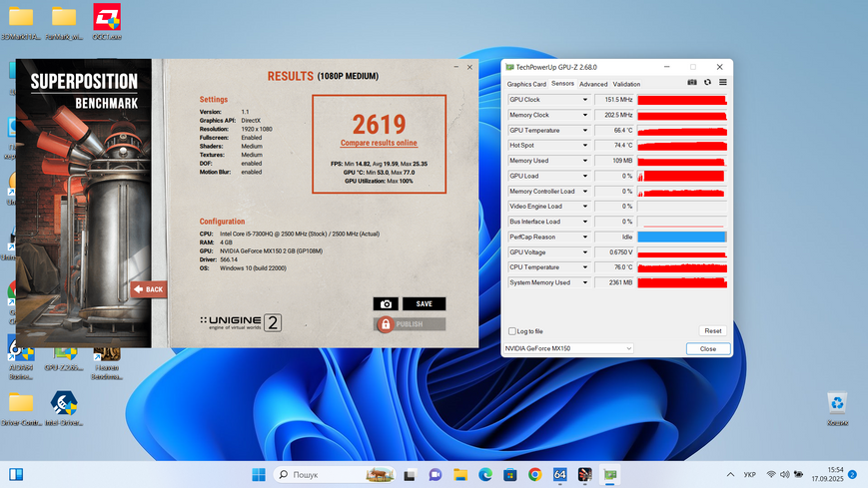Click the GPU-Z screenshot camera icon
868x488 pixels.
coord(692,83)
